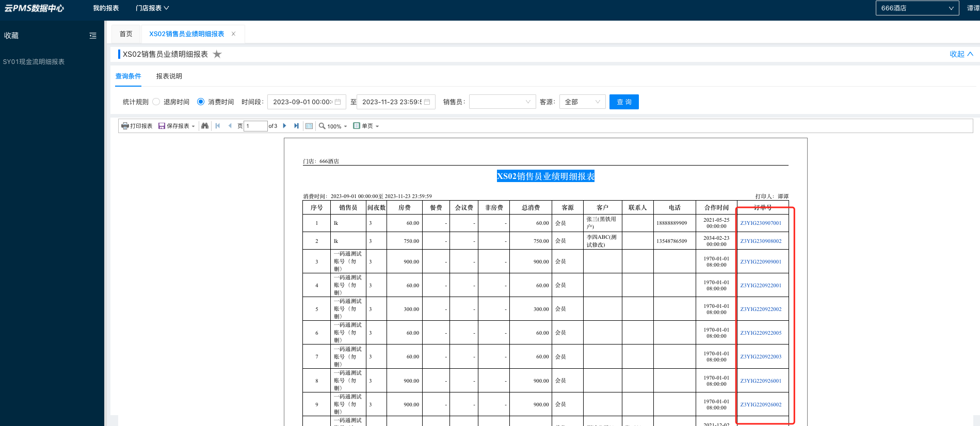Click the binoculars find icon in report toolbar
980x426 pixels.
[x=205, y=126]
